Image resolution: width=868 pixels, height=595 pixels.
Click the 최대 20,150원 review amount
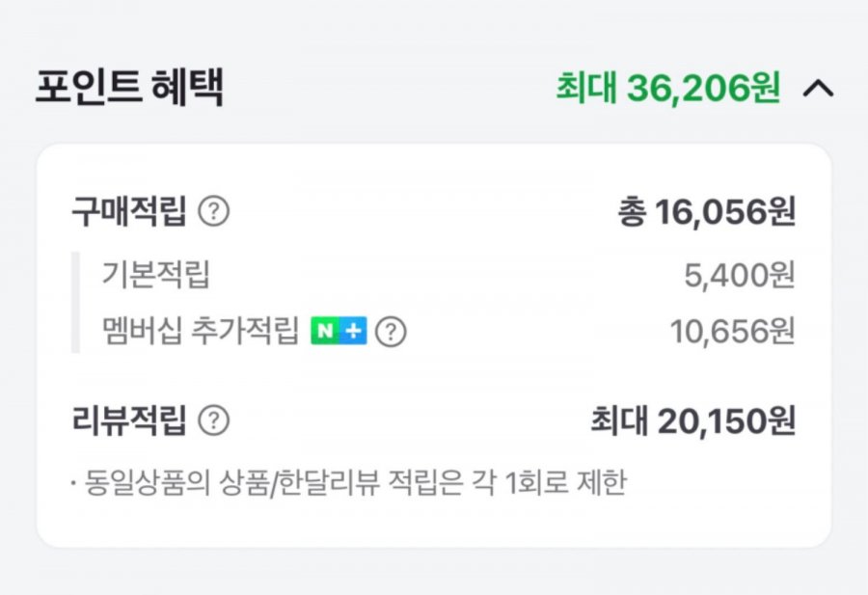pyautogui.click(x=692, y=421)
